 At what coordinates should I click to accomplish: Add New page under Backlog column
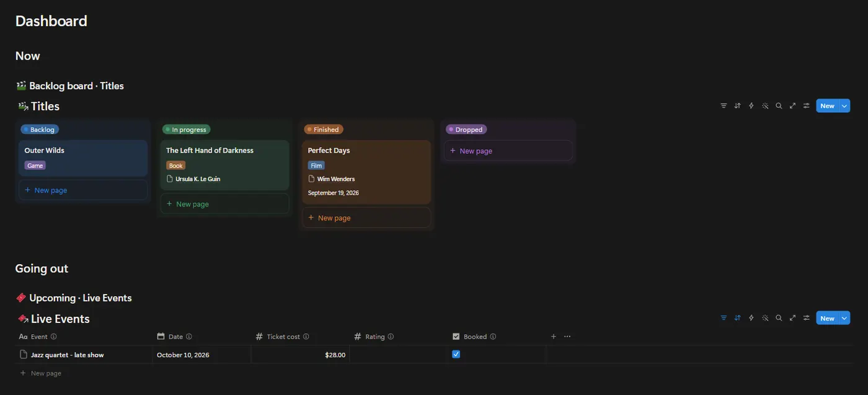pos(83,190)
